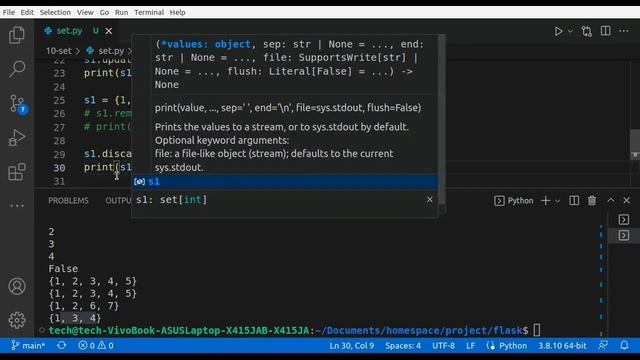Click line number 25 in gutter
This screenshot has height=360, width=640.
(59, 100)
